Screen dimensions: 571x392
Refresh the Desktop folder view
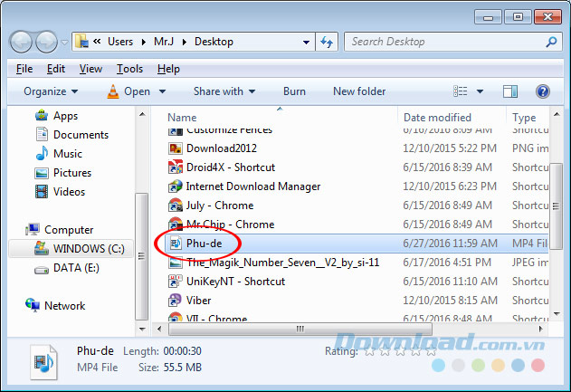click(x=327, y=42)
